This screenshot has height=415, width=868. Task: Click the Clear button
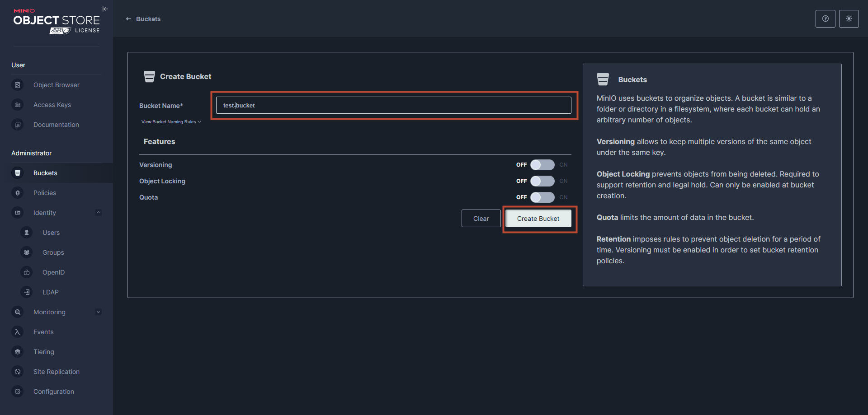(x=481, y=219)
